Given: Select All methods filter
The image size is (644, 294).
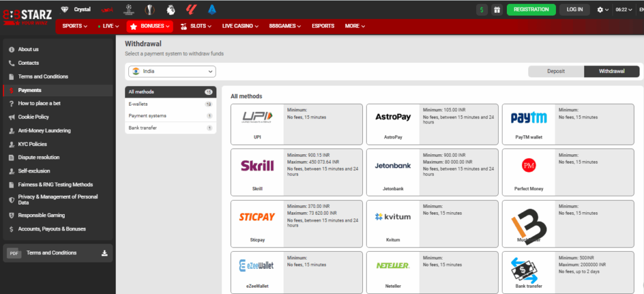Looking at the screenshot, I should (x=170, y=92).
